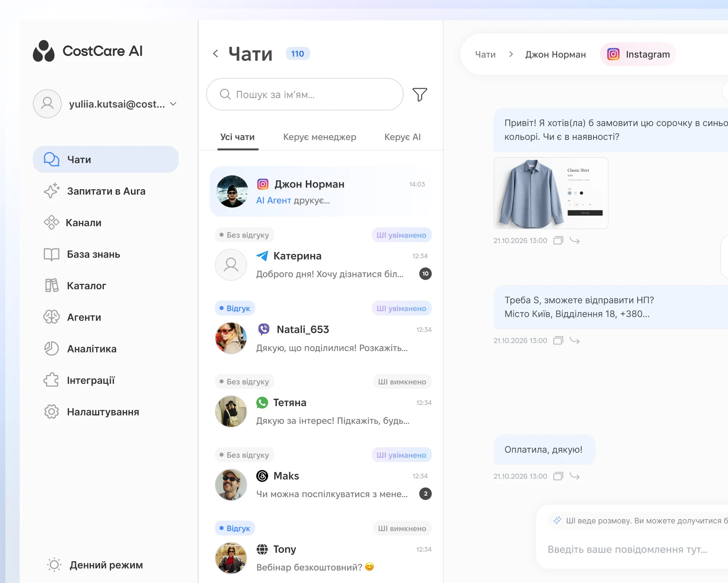Click the user profile avatar icon
Viewport: 728px width, 583px height.
click(x=47, y=104)
